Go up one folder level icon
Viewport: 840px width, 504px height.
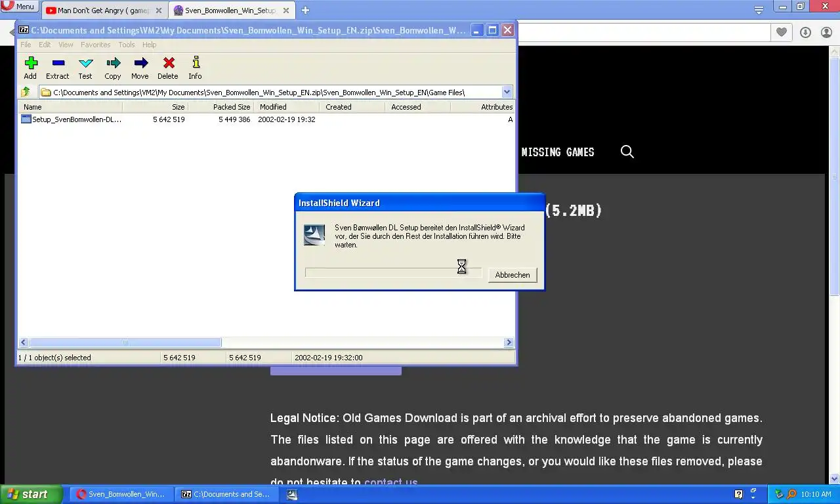point(26,92)
